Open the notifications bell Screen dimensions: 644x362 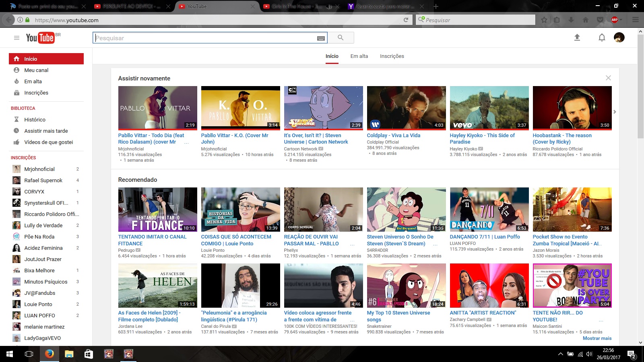pos(602,38)
